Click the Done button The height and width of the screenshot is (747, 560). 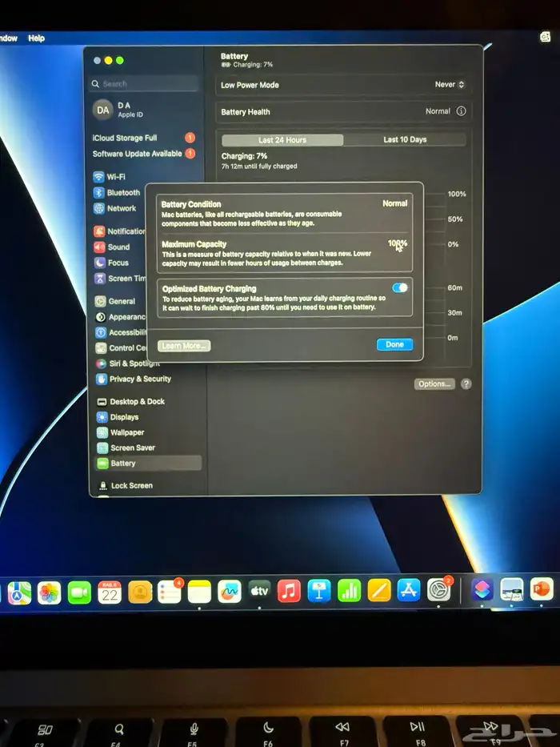pyautogui.click(x=394, y=344)
